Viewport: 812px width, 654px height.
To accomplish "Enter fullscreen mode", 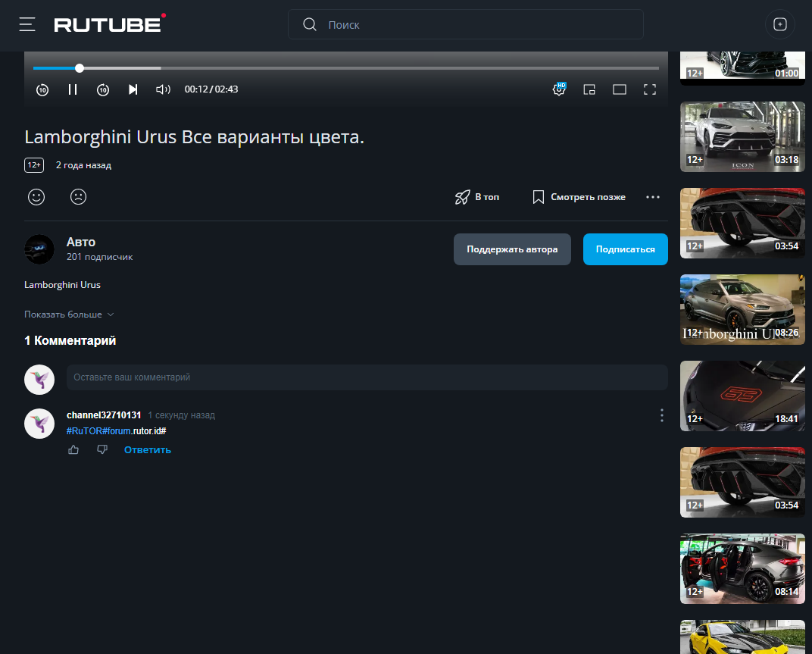I will coord(650,89).
